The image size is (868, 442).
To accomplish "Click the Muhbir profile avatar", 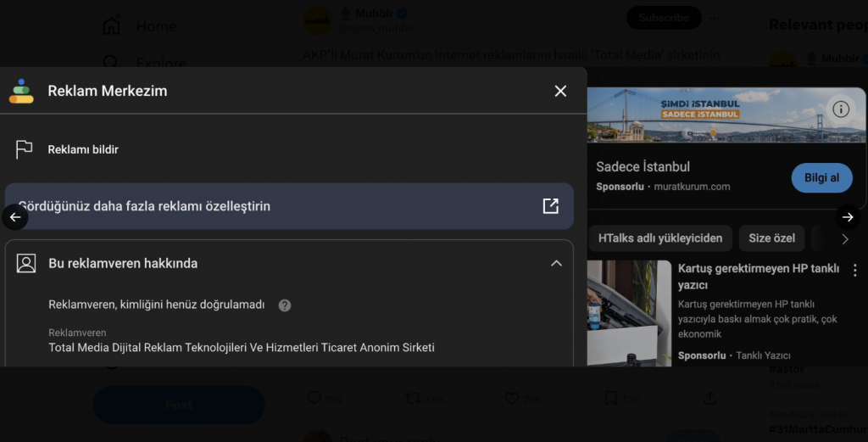I will pyautogui.click(x=318, y=21).
